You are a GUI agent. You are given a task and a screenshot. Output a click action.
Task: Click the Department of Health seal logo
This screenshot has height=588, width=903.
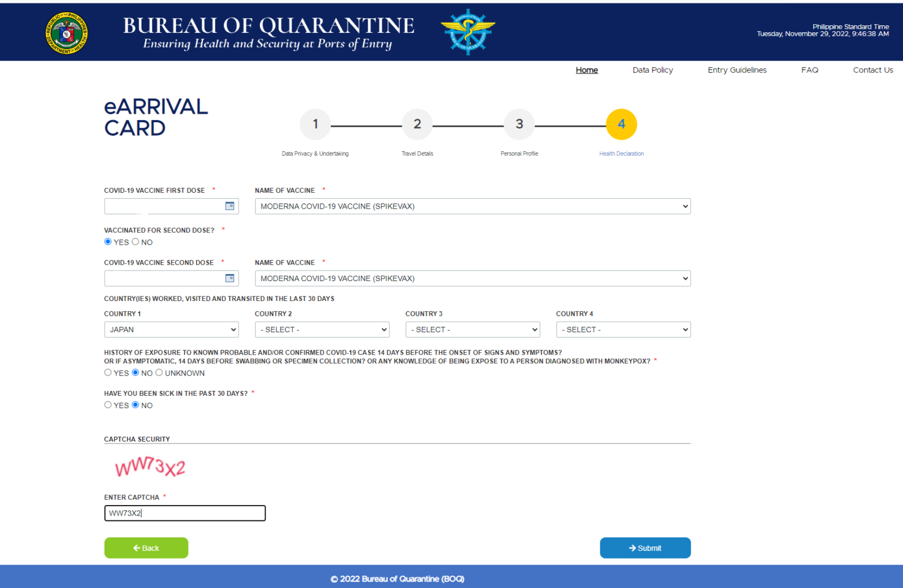tap(67, 34)
